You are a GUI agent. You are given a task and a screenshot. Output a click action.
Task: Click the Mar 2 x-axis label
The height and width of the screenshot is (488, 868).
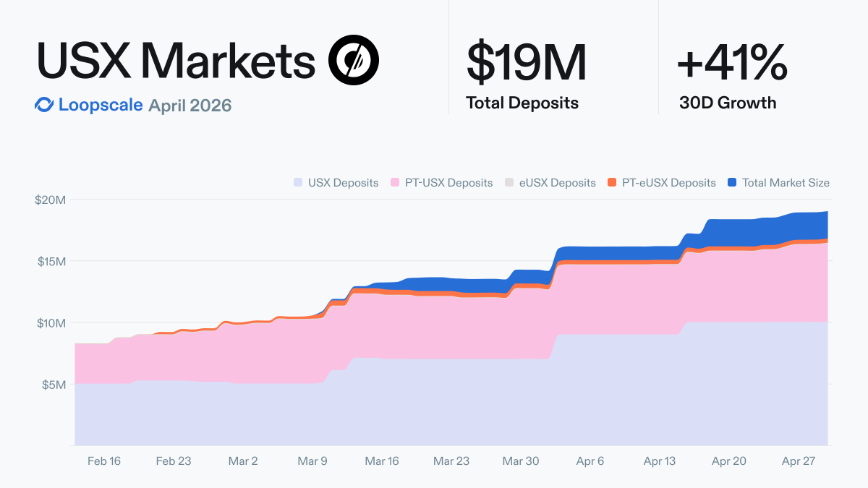243,461
